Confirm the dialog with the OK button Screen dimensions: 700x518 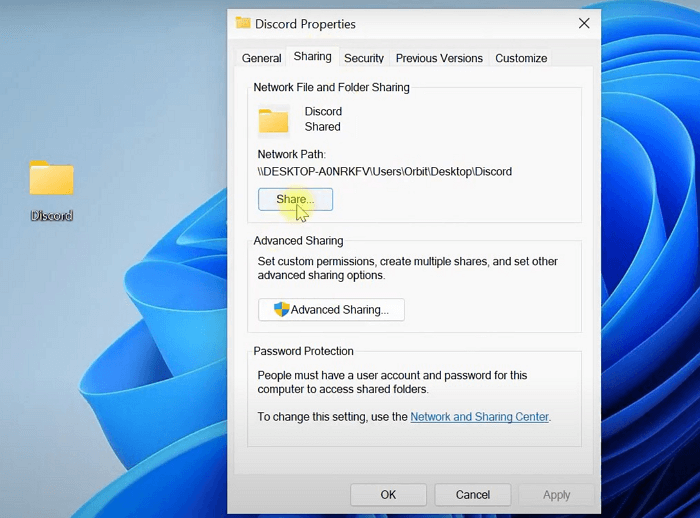pos(388,495)
